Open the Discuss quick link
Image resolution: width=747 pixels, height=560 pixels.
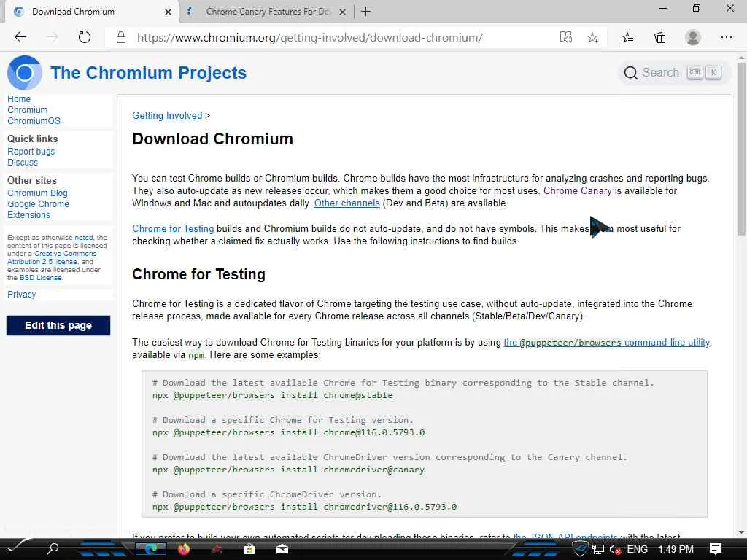pos(23,162)
